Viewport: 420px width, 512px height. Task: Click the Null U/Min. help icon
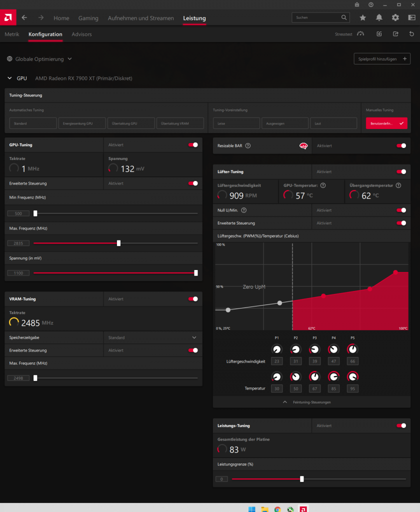[x=243, y=210]
